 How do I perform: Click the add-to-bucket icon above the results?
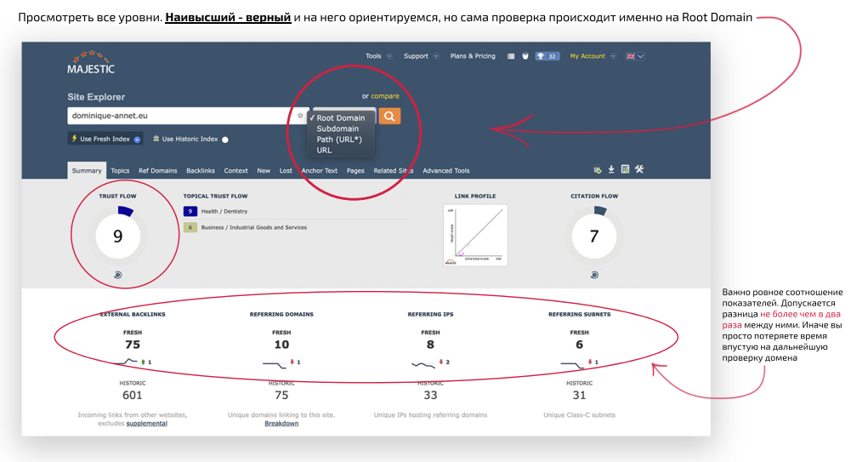tap(598, 169)
